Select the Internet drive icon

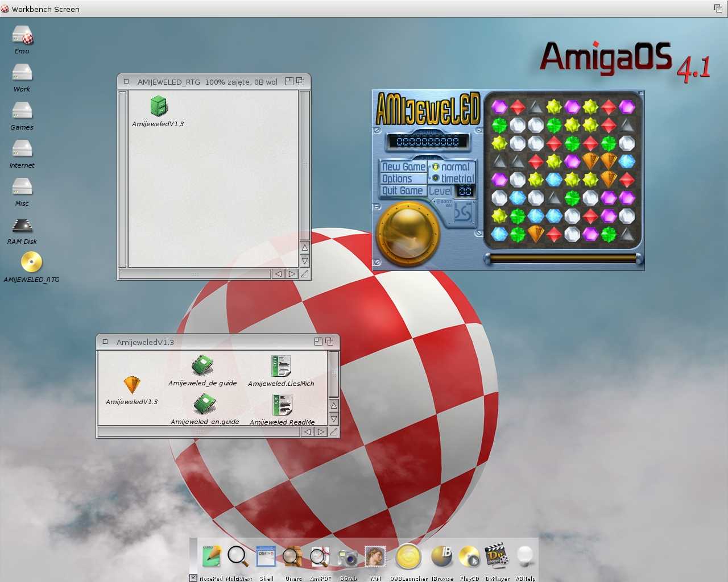[x=22, y=149]
